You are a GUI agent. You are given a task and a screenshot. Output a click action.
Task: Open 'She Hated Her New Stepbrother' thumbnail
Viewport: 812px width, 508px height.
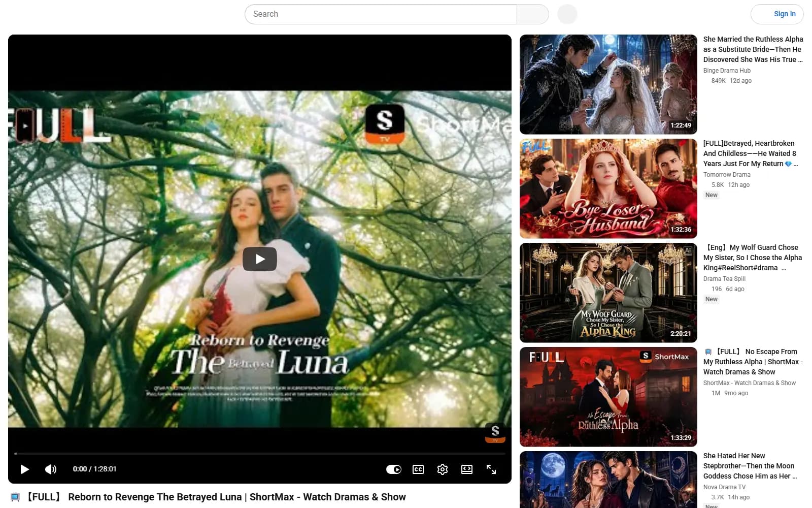[x=608, y=480]
